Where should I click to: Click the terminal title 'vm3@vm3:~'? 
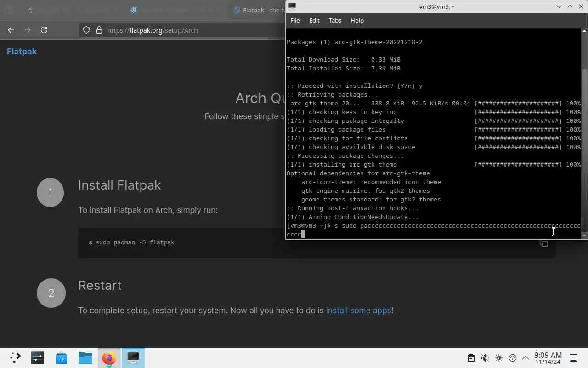click(x=436, y=6)
